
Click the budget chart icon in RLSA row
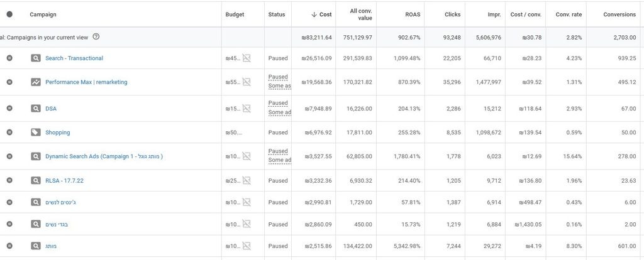pos(247,180)
